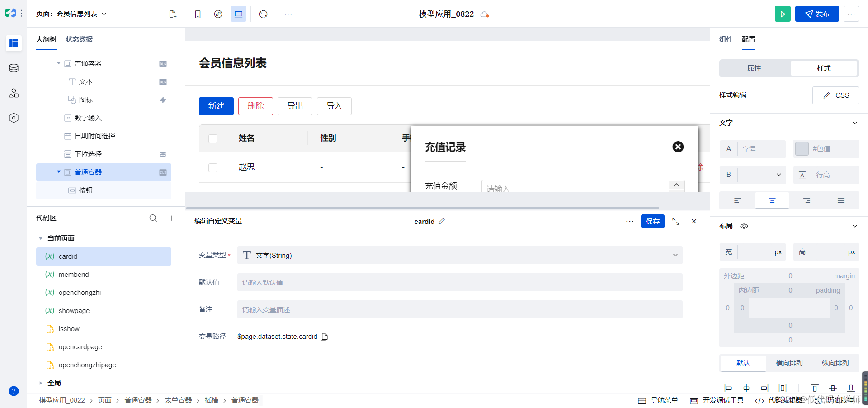Open the data source database icon

point(14,68)
